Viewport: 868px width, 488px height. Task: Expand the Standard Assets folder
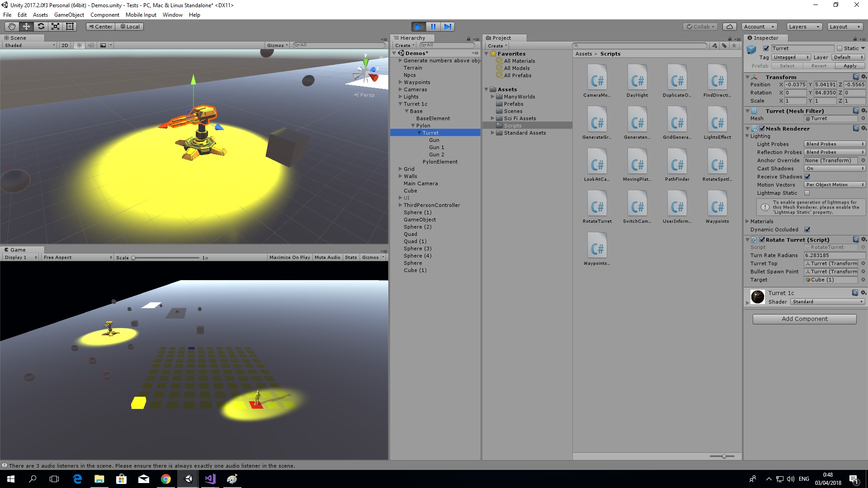pyautogui.click(x=493, y=133)
